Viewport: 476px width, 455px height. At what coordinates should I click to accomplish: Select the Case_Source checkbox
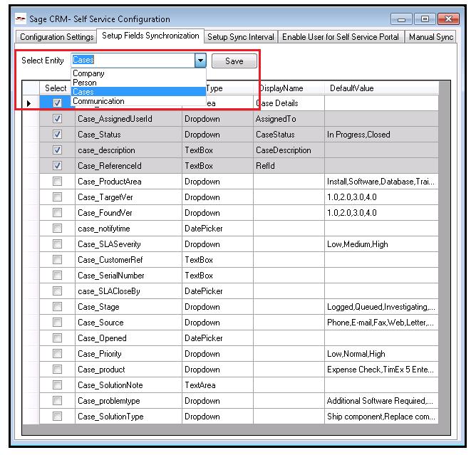click(x=57, y=322)
